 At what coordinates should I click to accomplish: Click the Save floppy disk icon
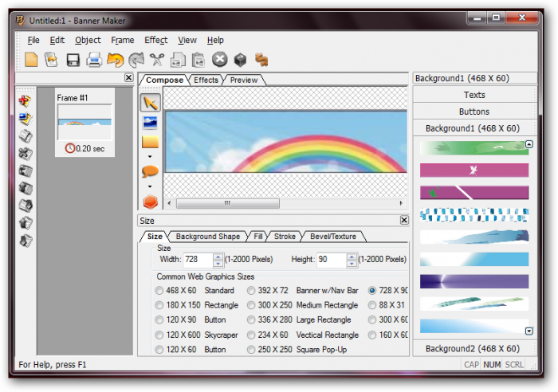click(73, 59)
